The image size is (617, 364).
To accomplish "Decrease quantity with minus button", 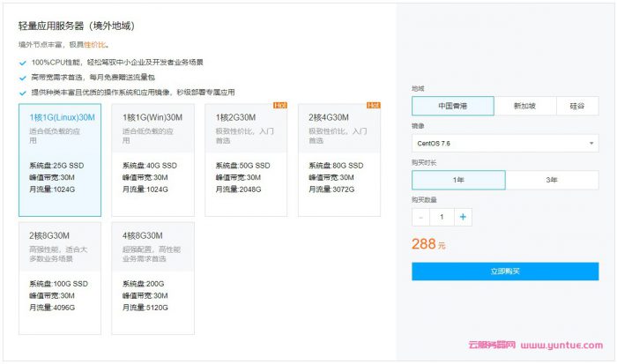I will pos(421,216).
